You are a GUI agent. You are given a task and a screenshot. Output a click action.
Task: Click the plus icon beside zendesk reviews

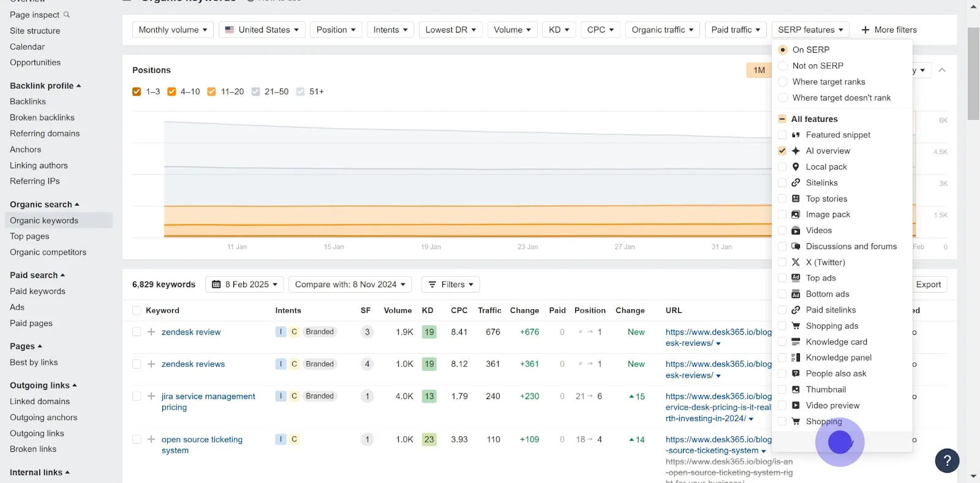151,364
